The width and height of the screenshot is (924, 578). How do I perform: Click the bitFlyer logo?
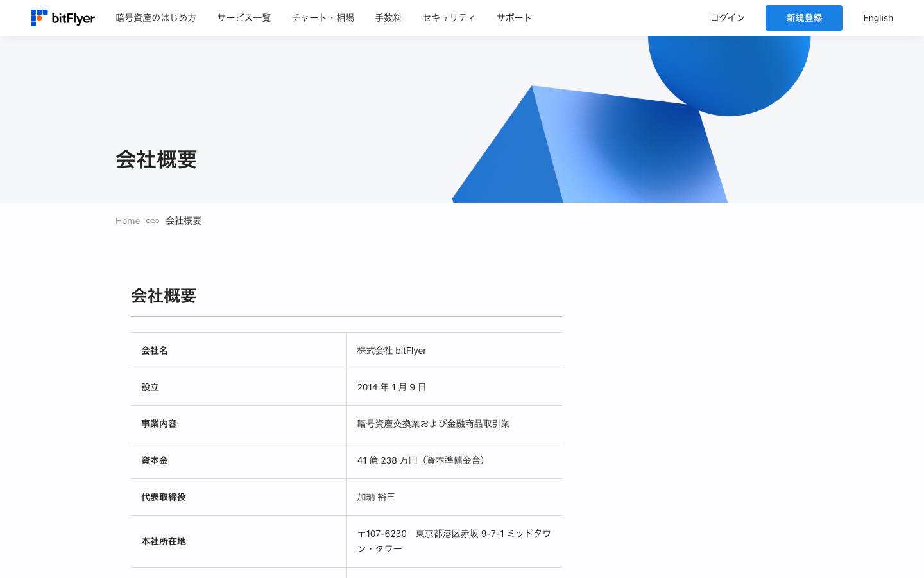[x=63, y=18]
